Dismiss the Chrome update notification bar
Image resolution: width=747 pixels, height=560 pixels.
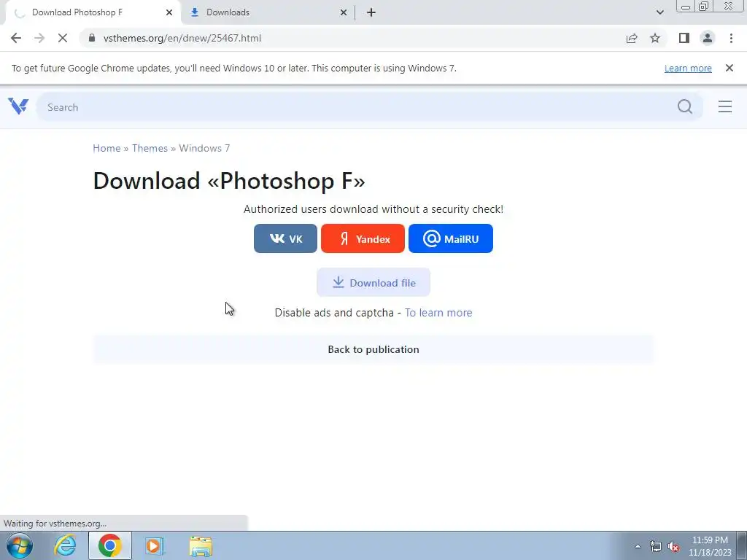(729, 68)
